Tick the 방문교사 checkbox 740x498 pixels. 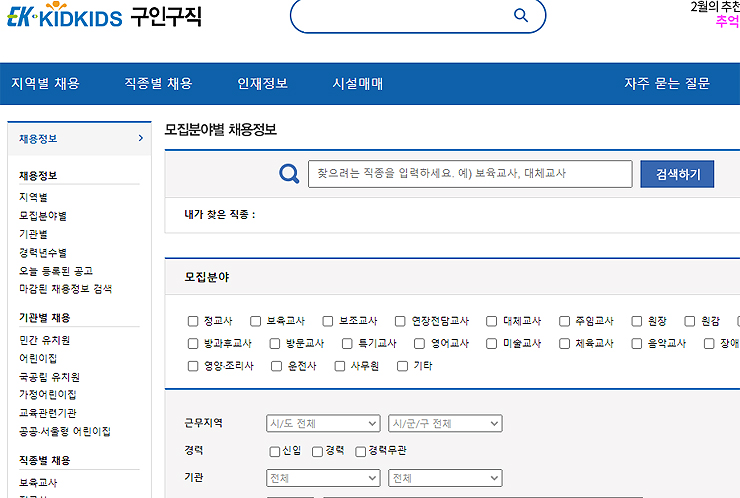click(x=275, y=344)
